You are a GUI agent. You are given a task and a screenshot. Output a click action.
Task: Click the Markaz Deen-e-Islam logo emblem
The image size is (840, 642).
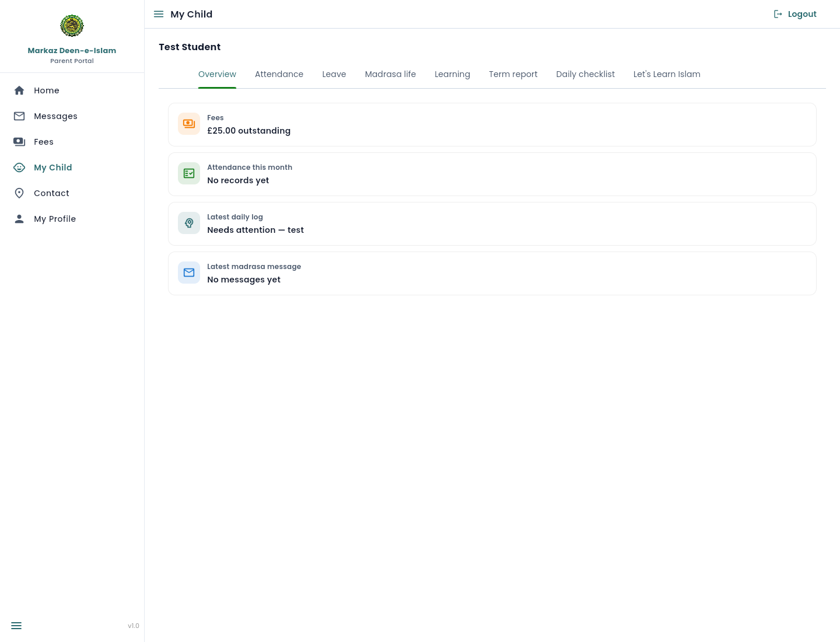[x=72, y=26]
